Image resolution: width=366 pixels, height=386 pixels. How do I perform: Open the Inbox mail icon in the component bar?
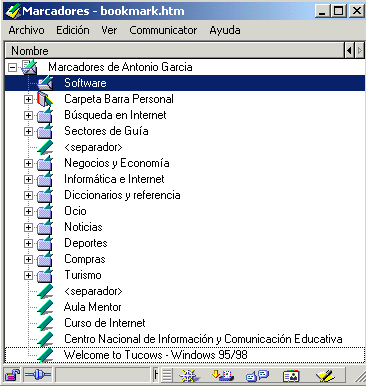click(223, 376)
